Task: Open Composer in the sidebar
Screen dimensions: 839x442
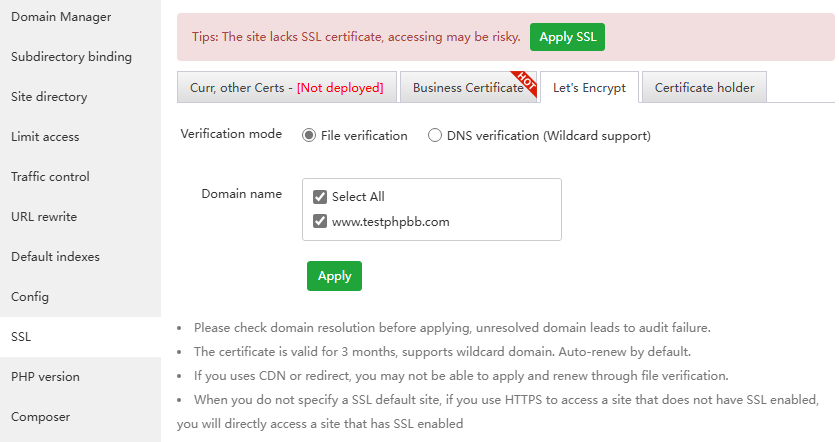Action: tap(39, 417)
